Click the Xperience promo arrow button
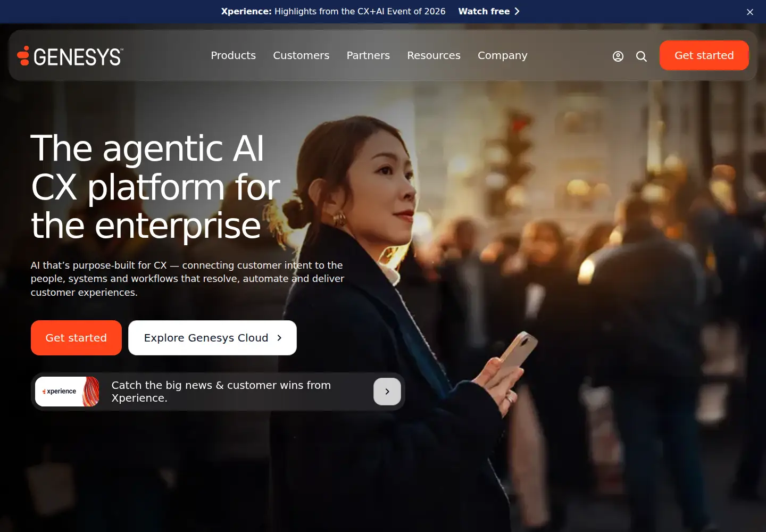This screenshot has width=766, height=532. click(387, 392)
